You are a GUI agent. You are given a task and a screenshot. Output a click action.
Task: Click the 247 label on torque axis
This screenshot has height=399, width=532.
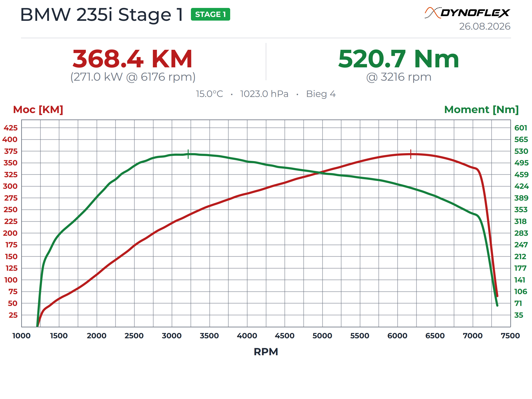pyautogui.click(x=521, y=245)
